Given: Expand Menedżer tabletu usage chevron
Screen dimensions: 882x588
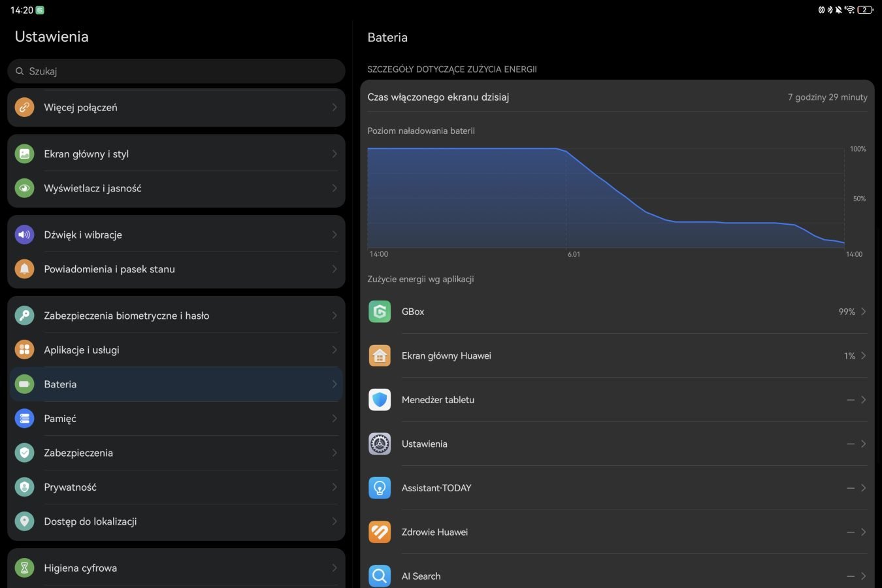Looking at the screenshot, I should 864,400.
